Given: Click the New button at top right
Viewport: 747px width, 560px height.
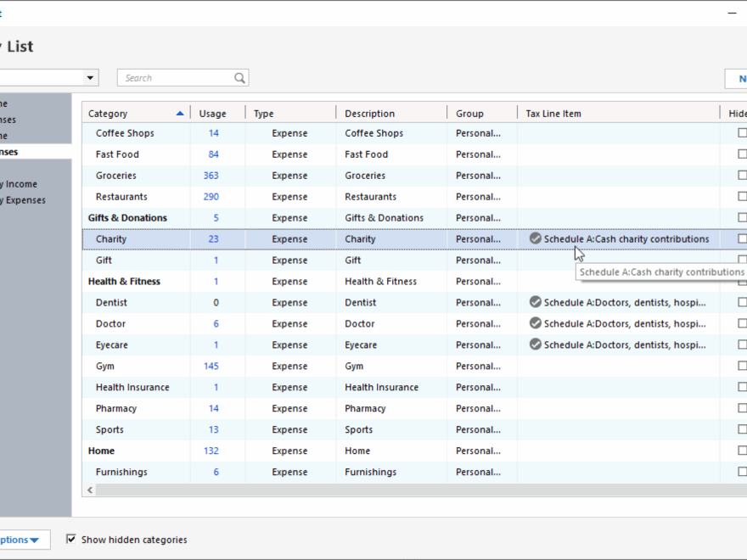Looking at the screenshot, I should point(739,77).
